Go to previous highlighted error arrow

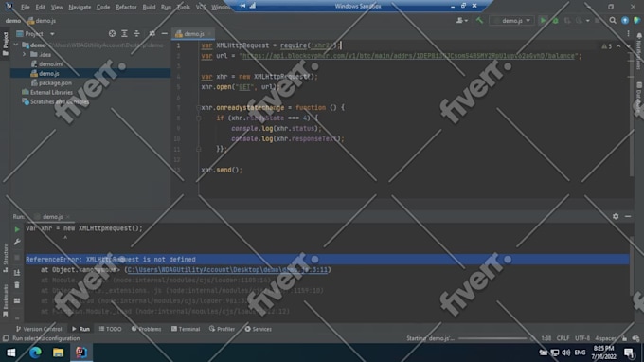[618, 46]
